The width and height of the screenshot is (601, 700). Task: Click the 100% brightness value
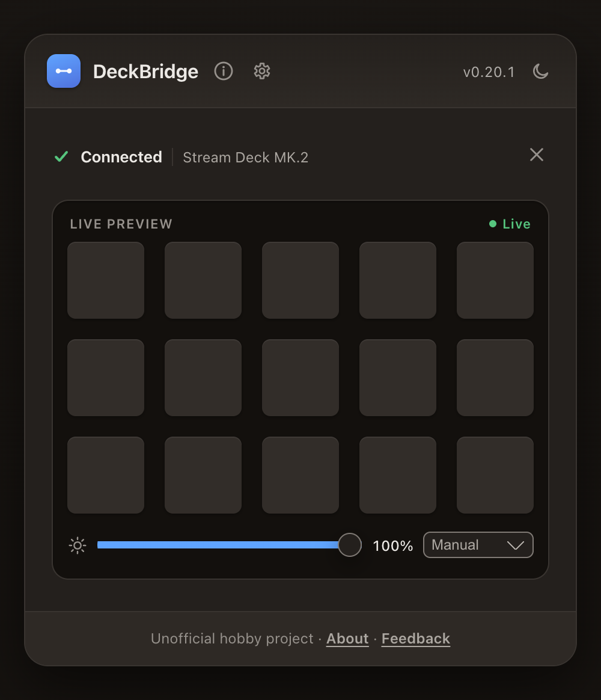(392, 545)
